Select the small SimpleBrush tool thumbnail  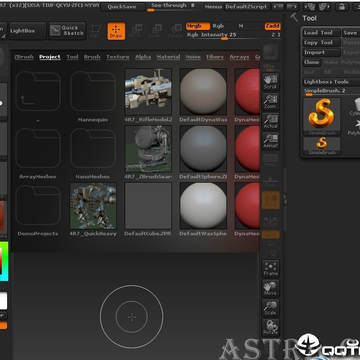(322, 146)
